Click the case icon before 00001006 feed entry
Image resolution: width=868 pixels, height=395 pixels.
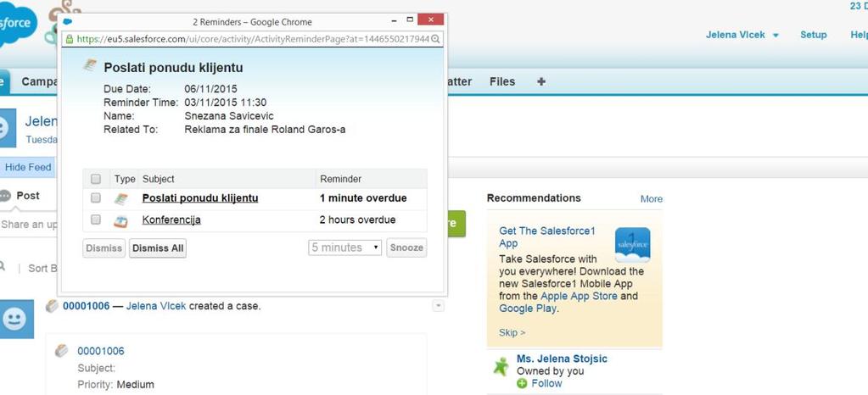click(x=52, y=306)
